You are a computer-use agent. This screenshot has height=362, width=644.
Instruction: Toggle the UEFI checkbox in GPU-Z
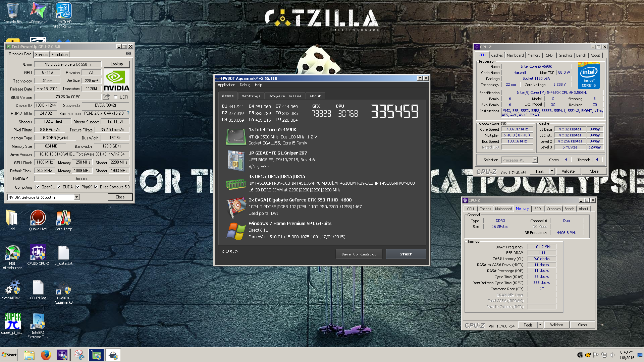coord(116,97)
